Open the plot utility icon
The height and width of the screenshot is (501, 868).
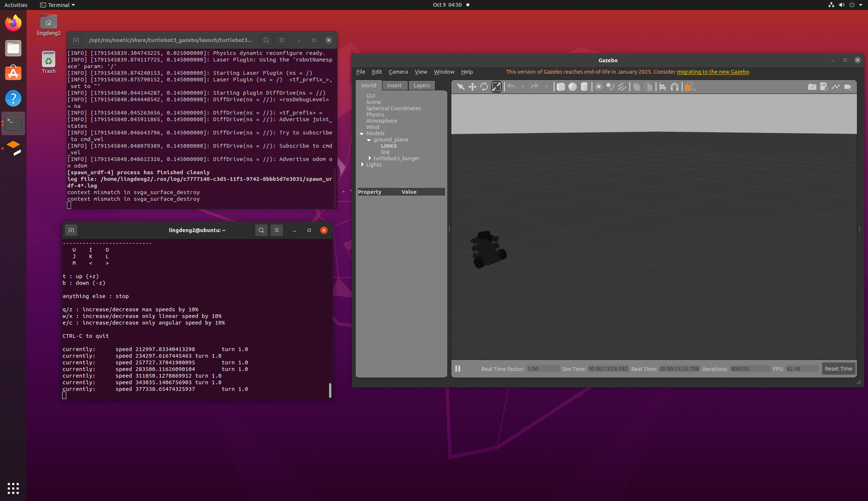coord(836,87)
